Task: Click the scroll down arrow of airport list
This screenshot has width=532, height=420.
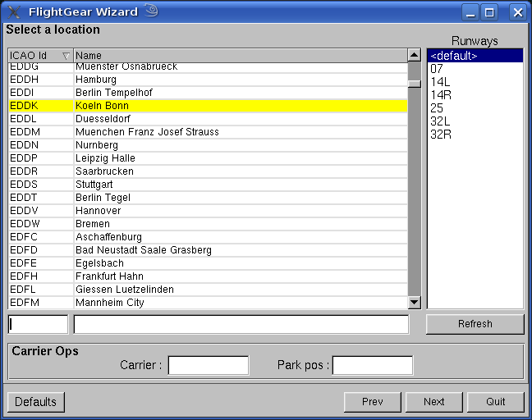Action: [x=415, y=302]
